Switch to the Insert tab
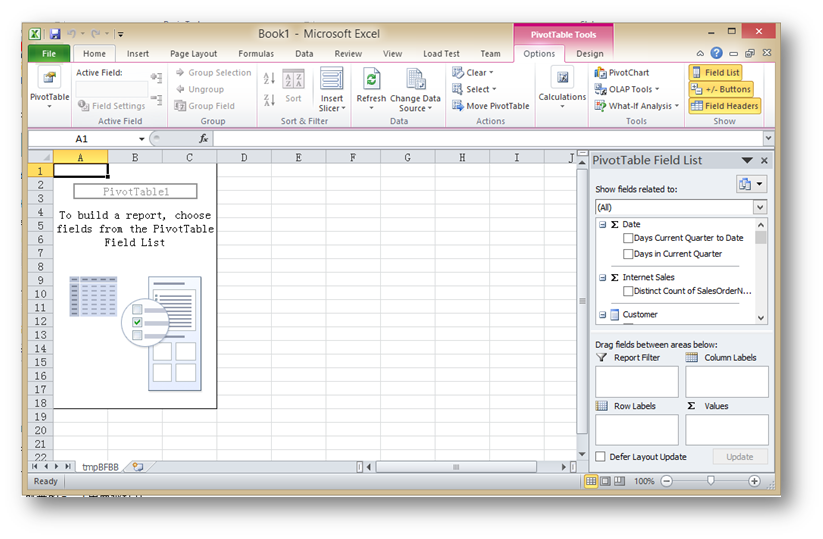823x539 pixels. tap(138, 54)
